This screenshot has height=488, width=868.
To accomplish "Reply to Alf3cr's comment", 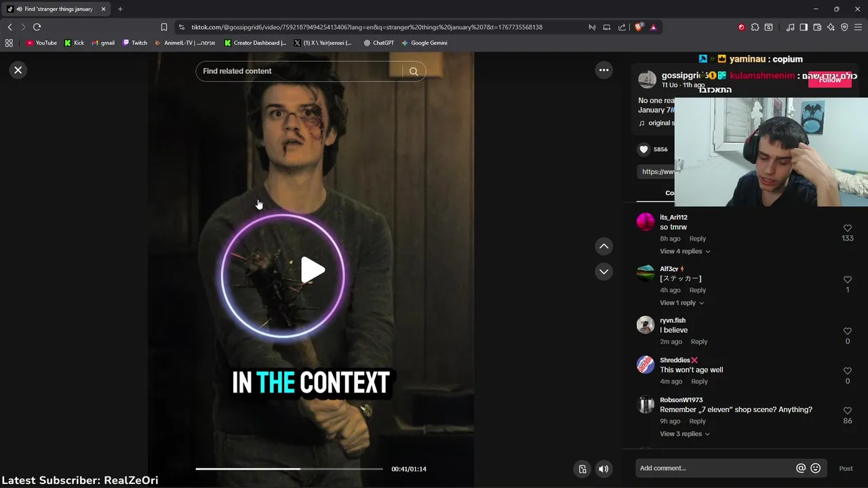I will [x=697, y=290].
